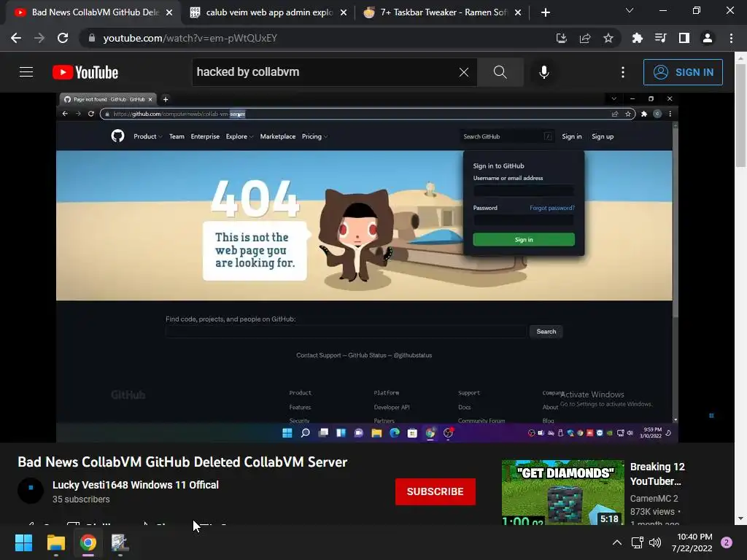Click the page vertical scrollbar thumb

[x=740, y=116]
